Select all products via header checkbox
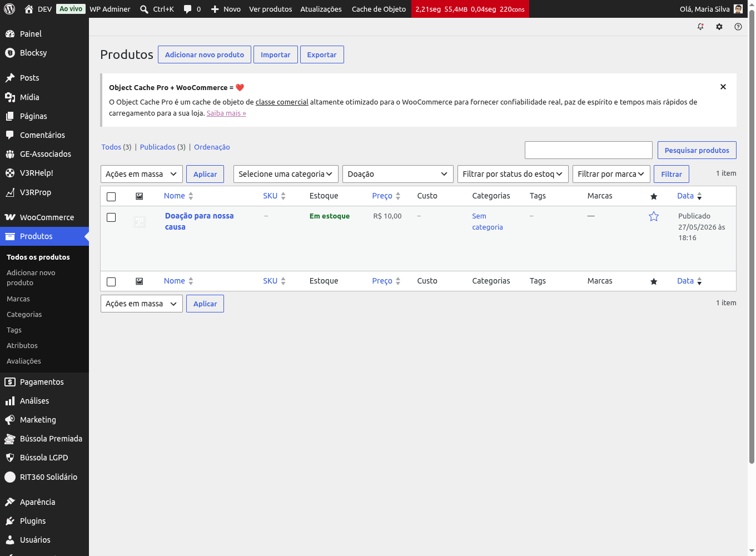The height and width of the screenshot is (556, 756). (x=111, y=197)
